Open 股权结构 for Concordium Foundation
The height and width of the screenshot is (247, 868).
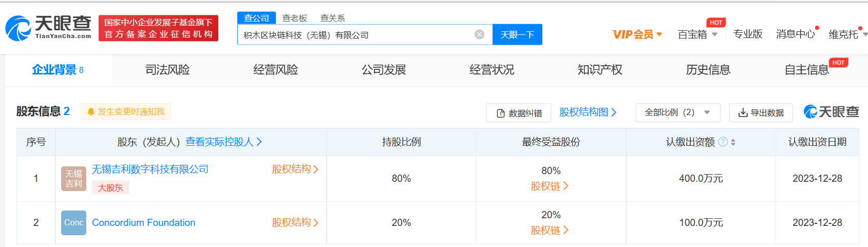295,222
